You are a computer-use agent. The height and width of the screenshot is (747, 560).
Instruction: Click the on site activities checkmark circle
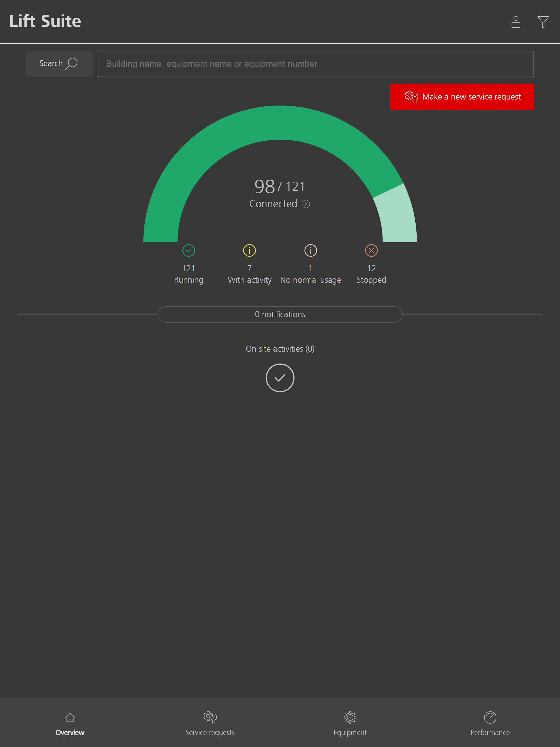(x=280, y=378)
